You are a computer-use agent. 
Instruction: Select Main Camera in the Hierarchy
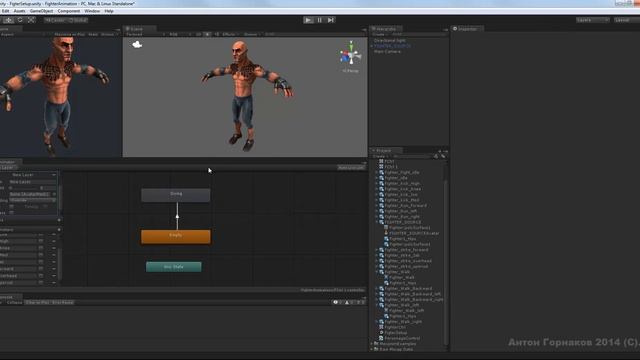(x=387, y=52)
